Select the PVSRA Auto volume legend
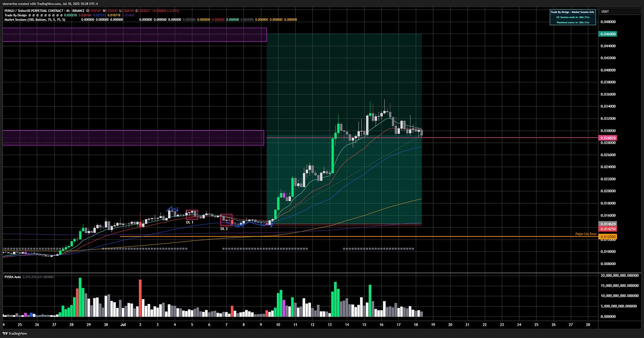The image size is (644, 338). [x=13, y=277]
